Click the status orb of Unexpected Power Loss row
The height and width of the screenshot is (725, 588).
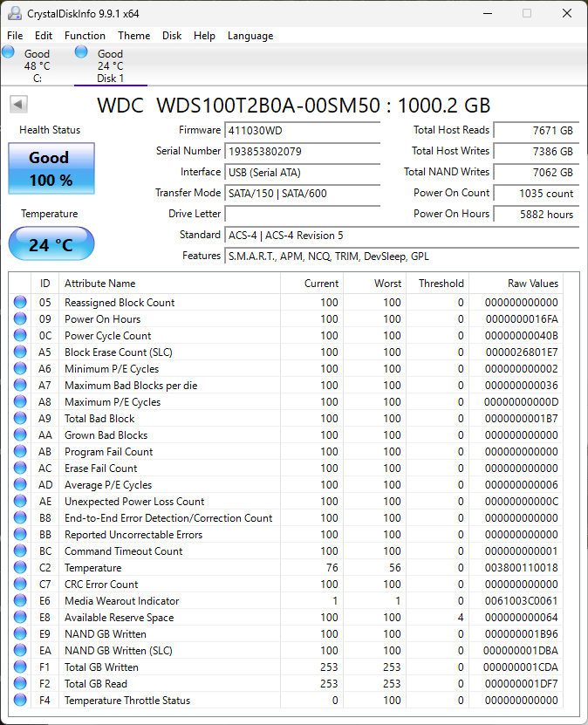tap(20, 501)
